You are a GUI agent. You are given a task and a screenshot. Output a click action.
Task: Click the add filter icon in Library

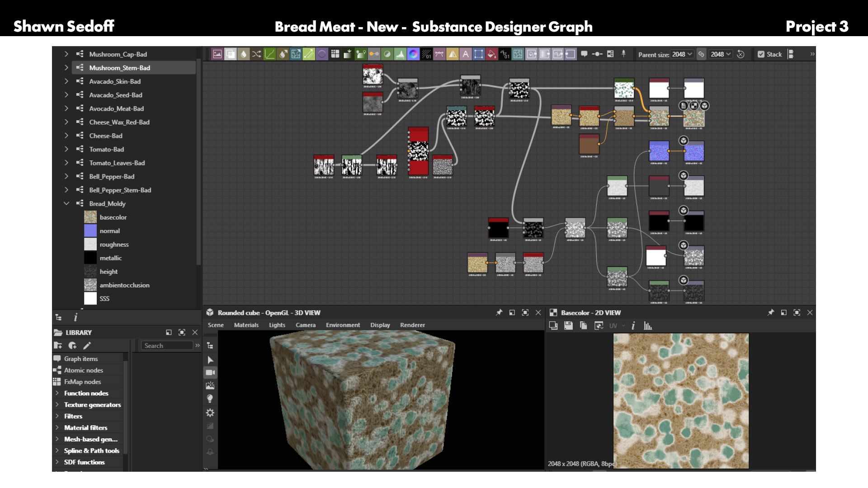click(72, 346)
